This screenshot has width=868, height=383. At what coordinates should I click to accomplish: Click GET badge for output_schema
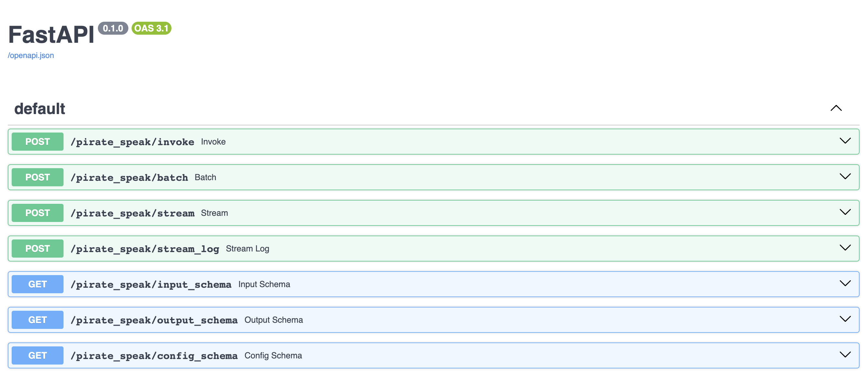(37, 320)
